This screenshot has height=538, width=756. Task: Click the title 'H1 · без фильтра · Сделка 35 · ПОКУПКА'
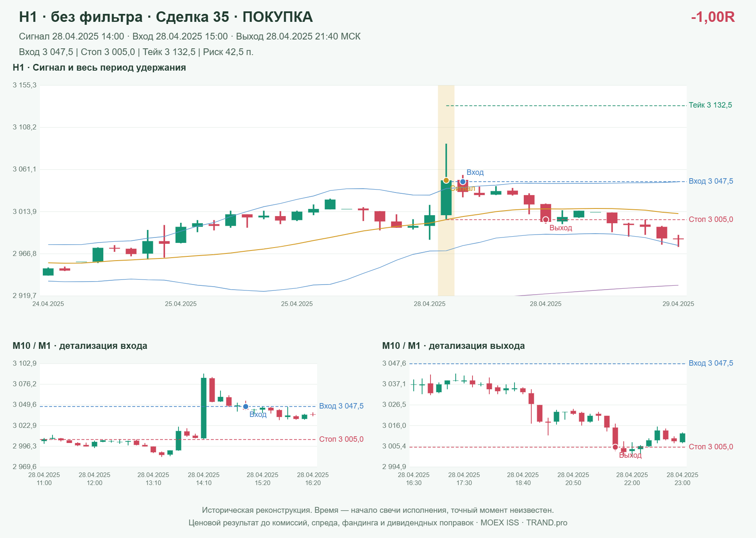(x=166, y=17)
